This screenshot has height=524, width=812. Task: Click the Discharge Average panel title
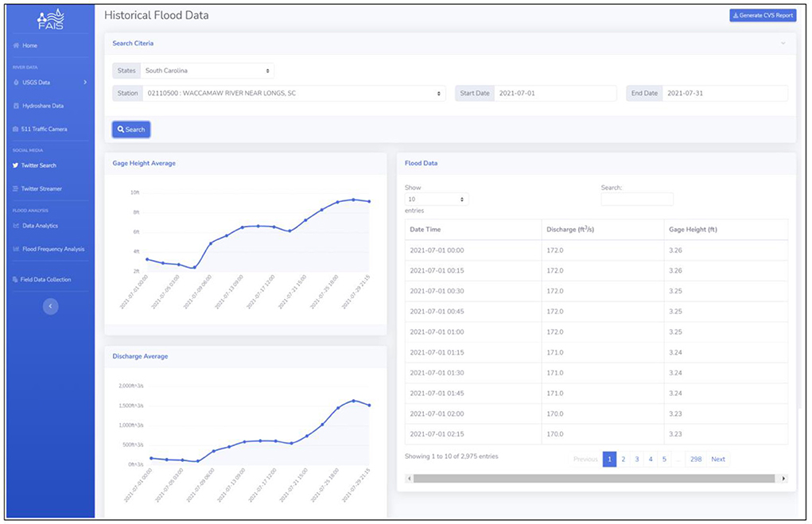[140, 356]
